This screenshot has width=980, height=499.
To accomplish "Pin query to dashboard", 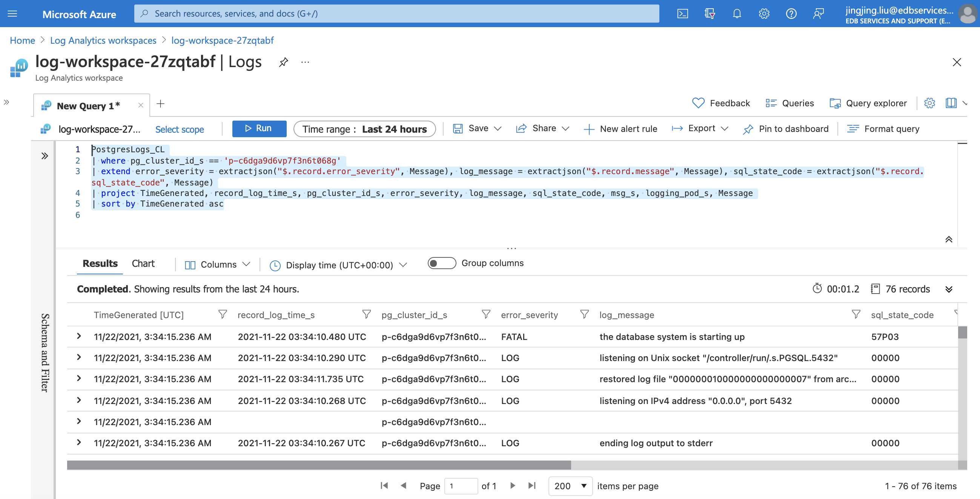I will [x=785, y=129].
